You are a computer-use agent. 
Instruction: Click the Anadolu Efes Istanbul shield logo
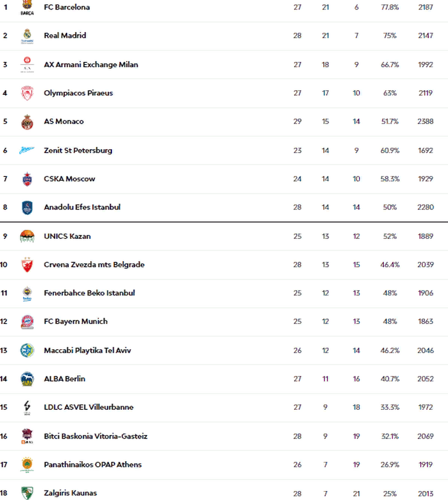click(27, 207)
